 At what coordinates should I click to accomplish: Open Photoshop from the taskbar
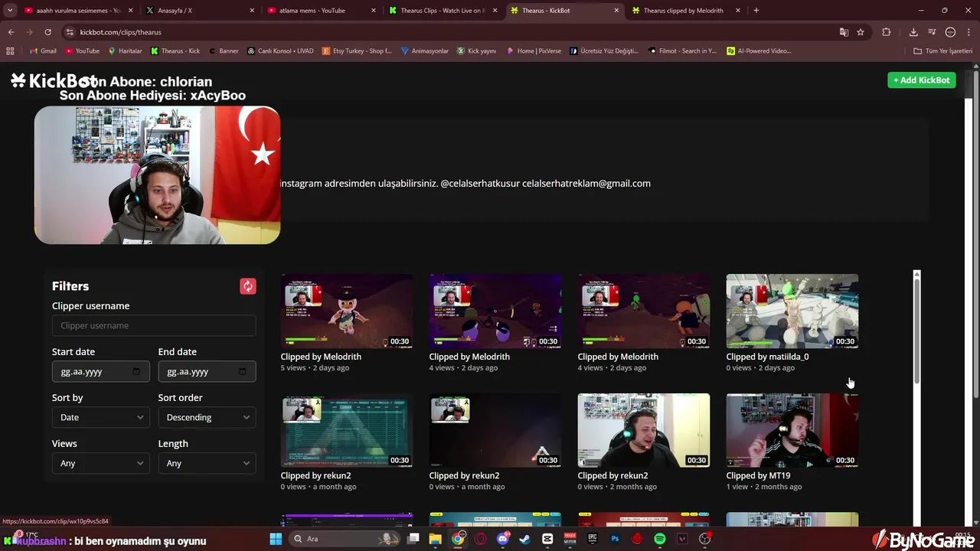[x=615, y=539]
